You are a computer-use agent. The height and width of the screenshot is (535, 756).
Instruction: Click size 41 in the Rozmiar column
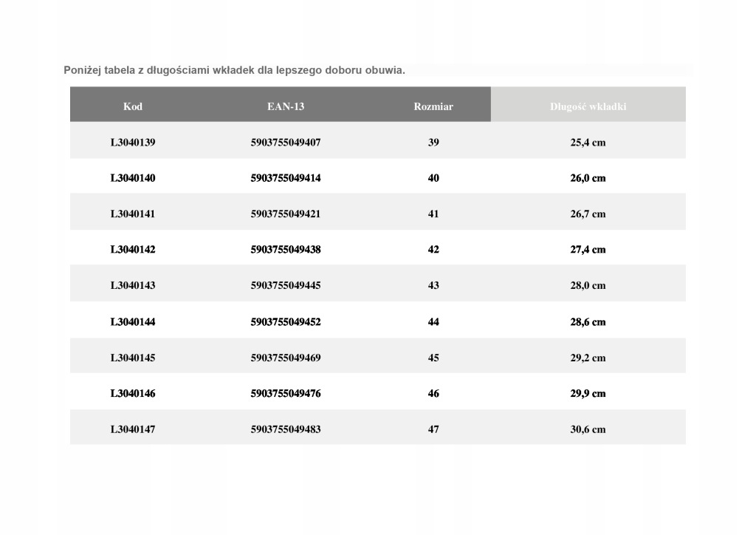coord(433,214)
